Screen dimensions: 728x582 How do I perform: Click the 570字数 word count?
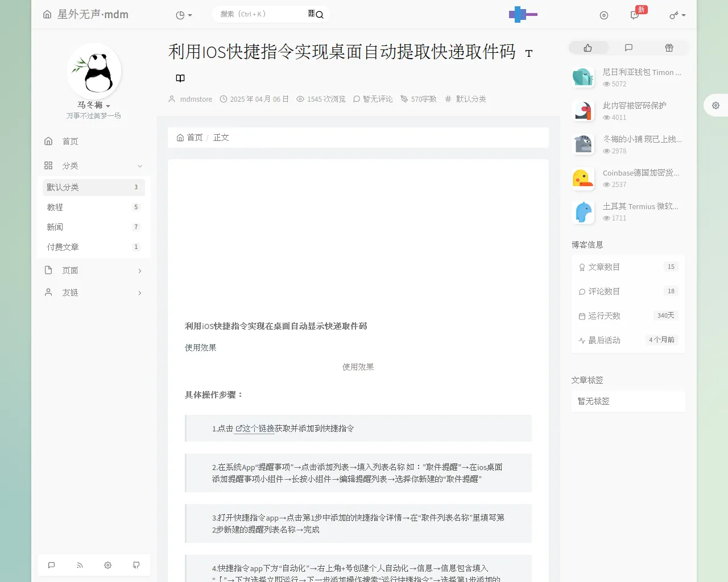point(424,99)
